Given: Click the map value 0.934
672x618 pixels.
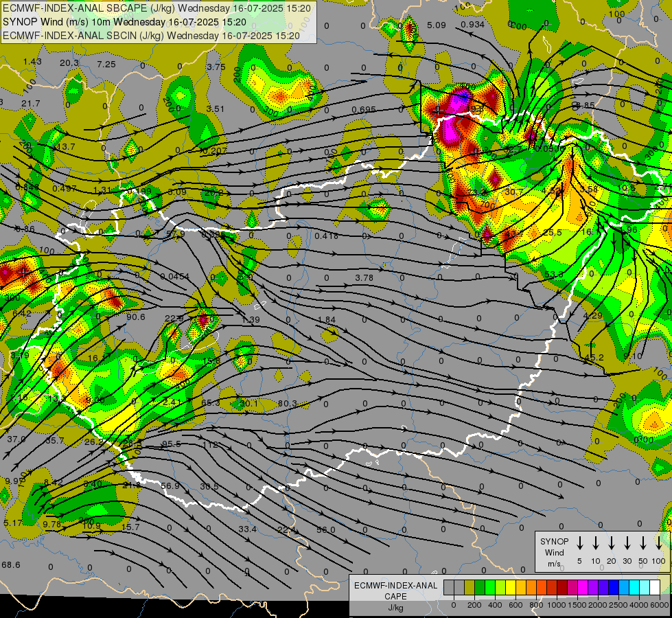Looking at the screenshot, I should (x=473, y=25).
